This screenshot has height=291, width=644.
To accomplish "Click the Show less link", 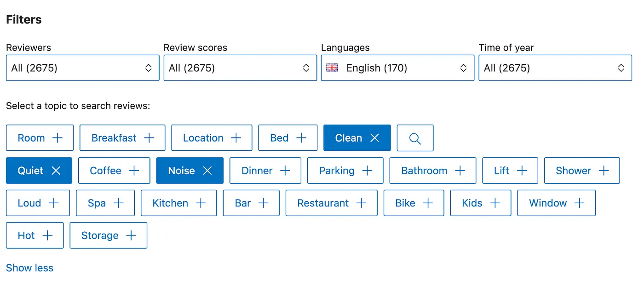I will (30, 268).
